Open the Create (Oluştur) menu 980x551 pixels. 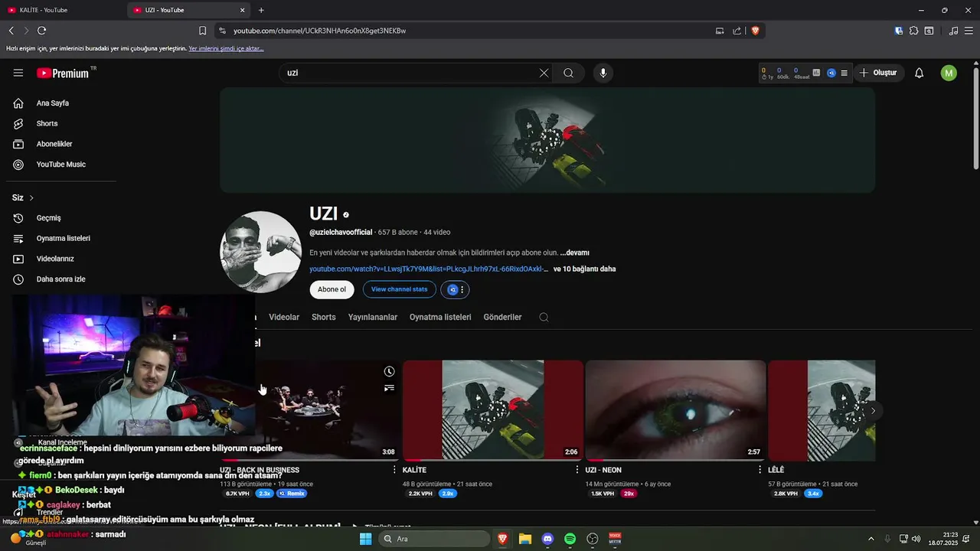877,73
